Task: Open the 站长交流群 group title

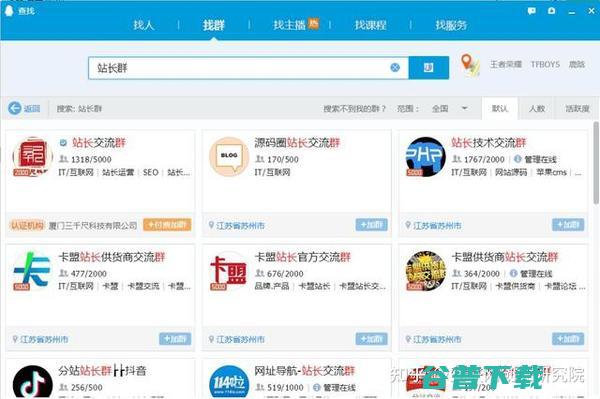Action: point(99,143)
